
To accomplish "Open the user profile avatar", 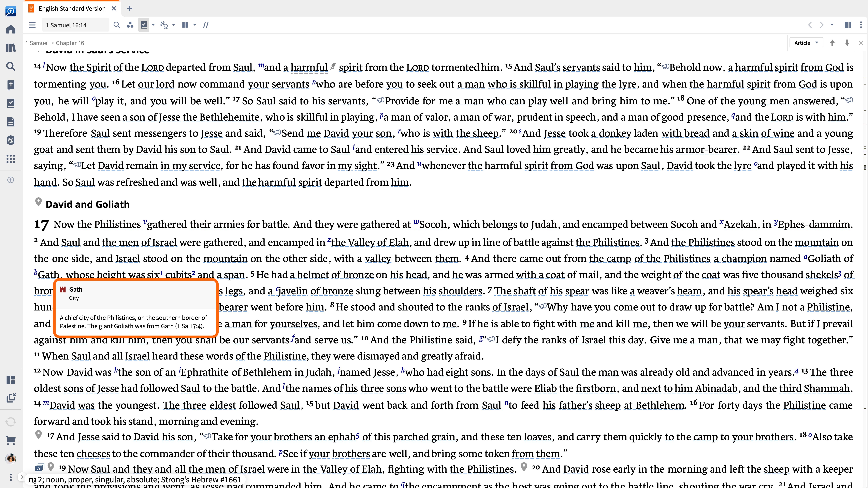I will tap(11, 459).
